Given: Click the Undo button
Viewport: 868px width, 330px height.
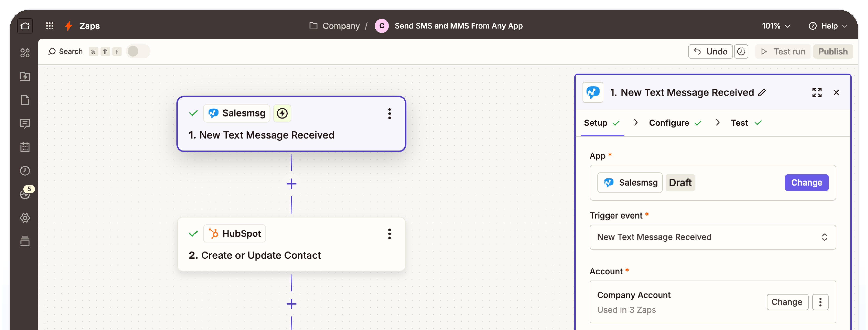Looking at the screenshot, I should [x=710, y=51].
